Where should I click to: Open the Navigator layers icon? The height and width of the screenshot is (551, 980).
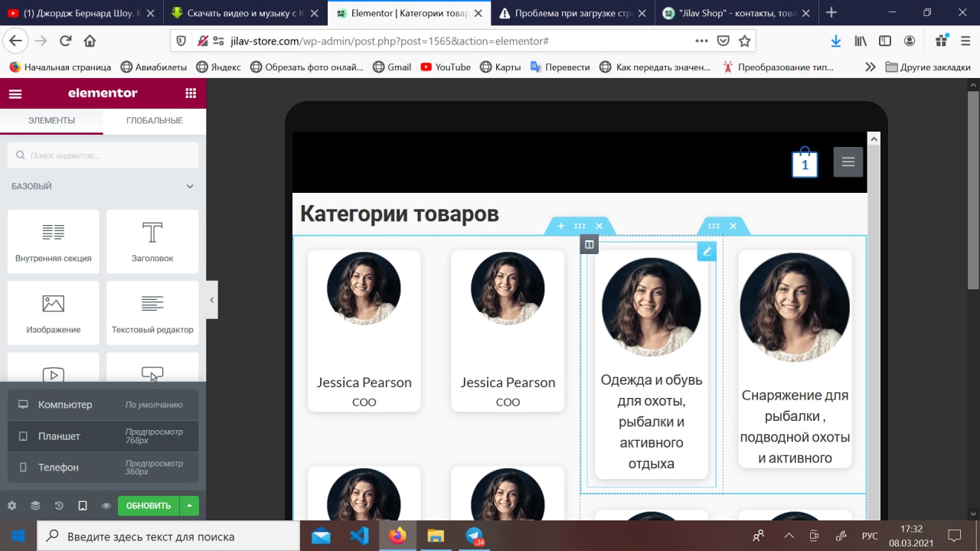pyautogui.click(x=35, y=506)
